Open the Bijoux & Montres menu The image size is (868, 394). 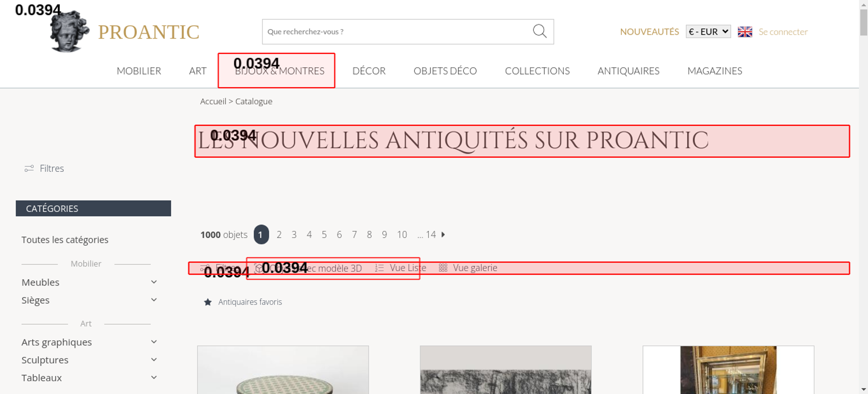click(279, 71)
